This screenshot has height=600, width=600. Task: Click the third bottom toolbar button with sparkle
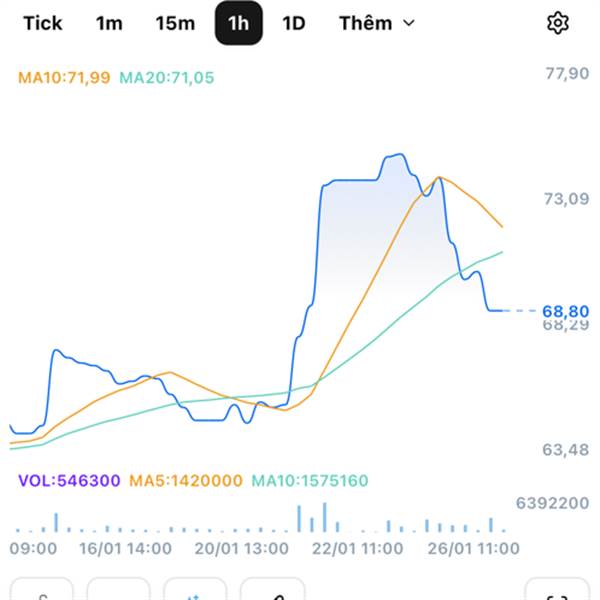click(195, 591)
